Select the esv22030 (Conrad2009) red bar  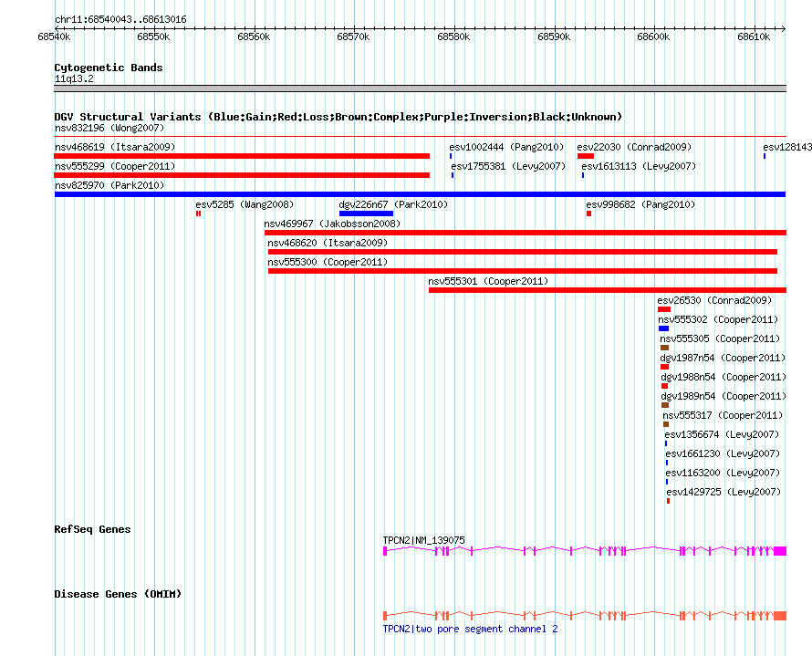pyautogui.click(x=586, y=156)
